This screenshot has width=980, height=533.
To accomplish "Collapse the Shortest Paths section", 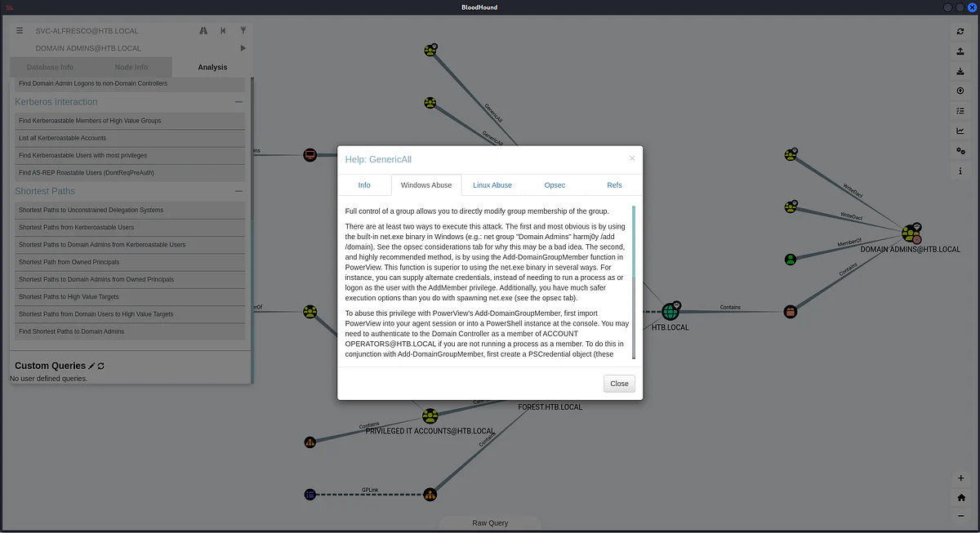I will (x=238, y=191).
